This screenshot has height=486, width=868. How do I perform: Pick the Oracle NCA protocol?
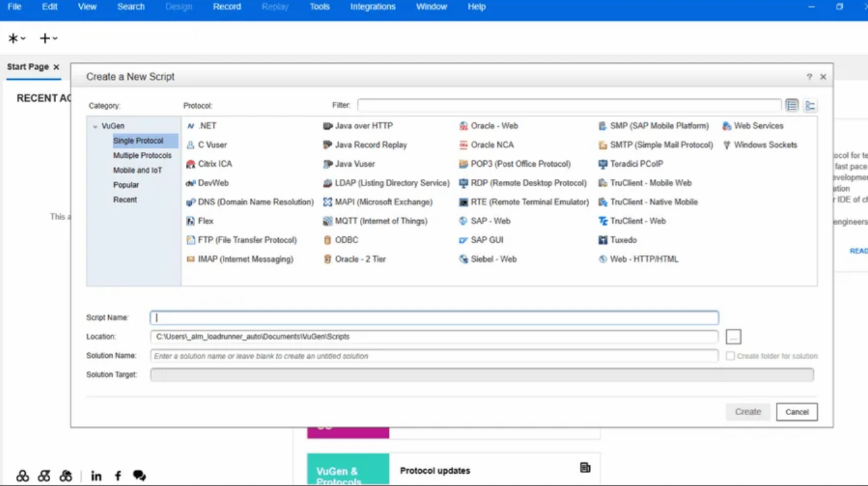click(x=486, y=145)
